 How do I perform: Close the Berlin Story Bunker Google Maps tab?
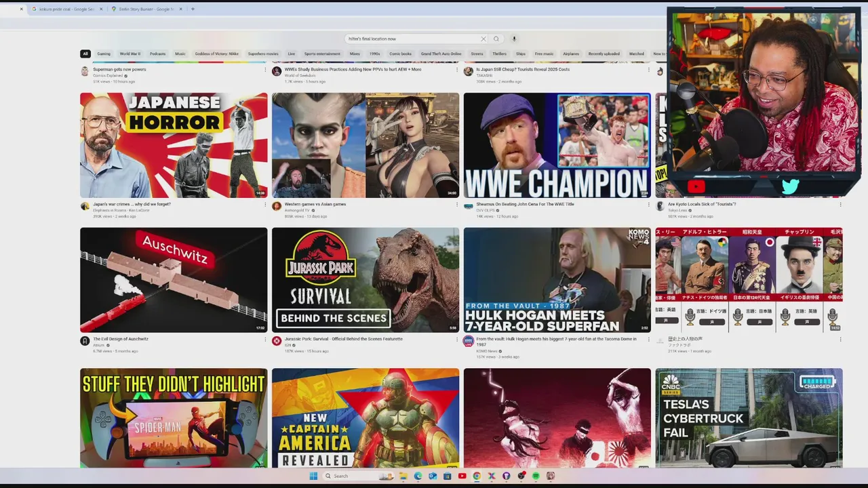(180, 9)
